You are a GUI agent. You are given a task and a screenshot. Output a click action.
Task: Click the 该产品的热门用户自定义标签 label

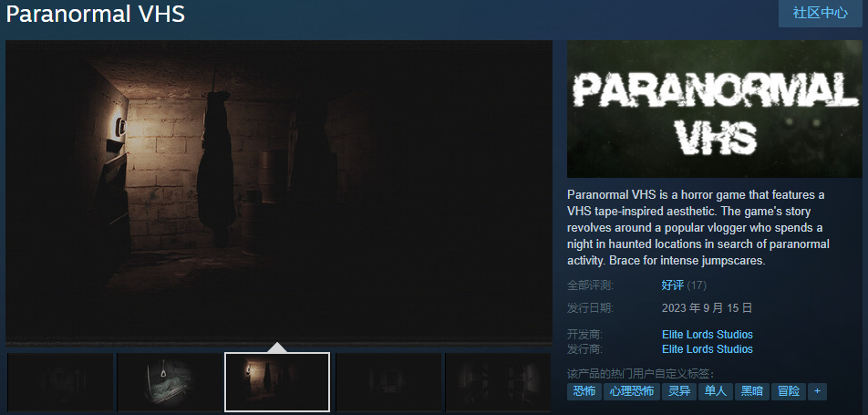click(640, 373)
